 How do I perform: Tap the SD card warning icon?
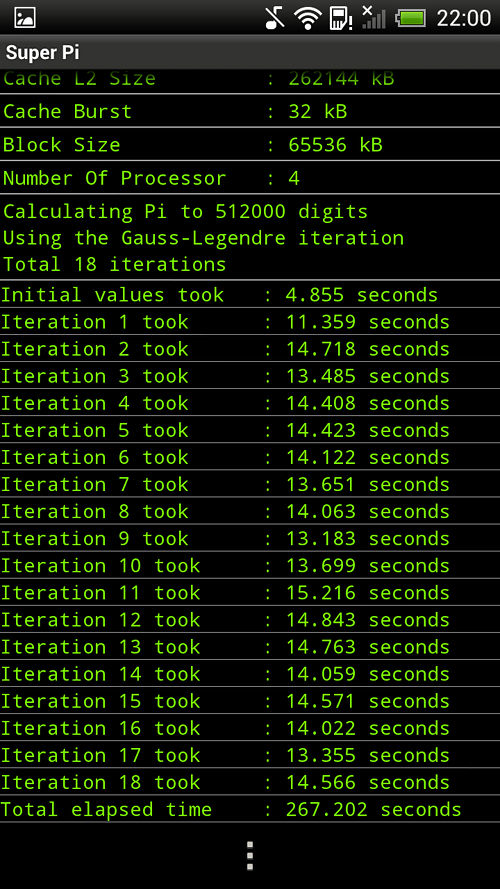point(341,18)
